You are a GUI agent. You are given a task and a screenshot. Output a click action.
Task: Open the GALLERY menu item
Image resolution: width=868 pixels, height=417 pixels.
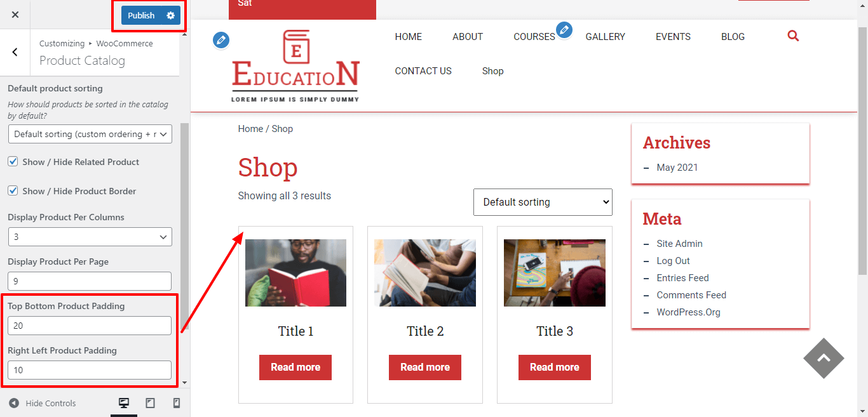click(606, 37)
